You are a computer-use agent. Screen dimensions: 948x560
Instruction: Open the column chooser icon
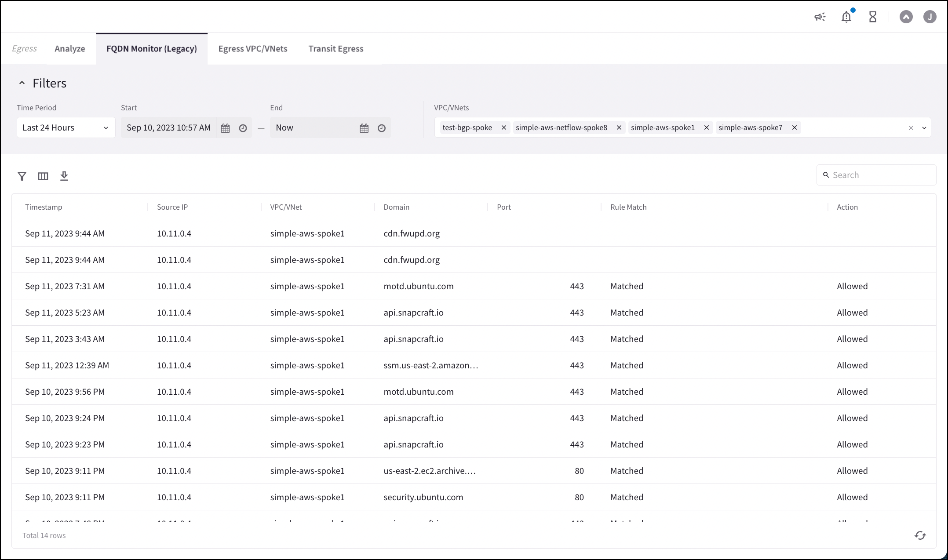pyautogui.click(x=43, y=176)
